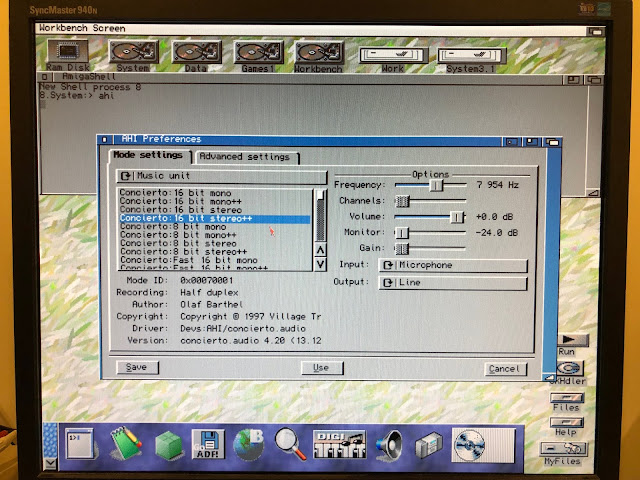Launch the shell icon in dock
The width and height of the screenshot is (640, 480).
click(80, 443)
